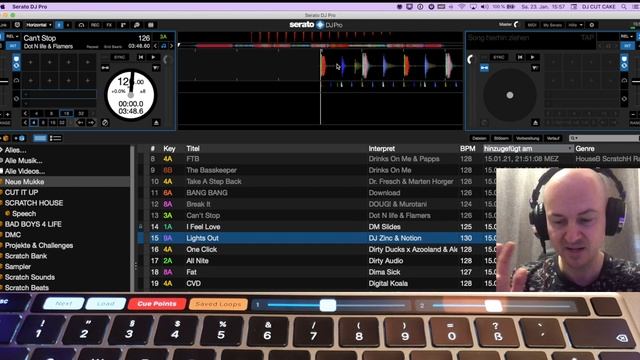
Task: Beat jump forward on left deck
Action: click(x=91, y=122)
